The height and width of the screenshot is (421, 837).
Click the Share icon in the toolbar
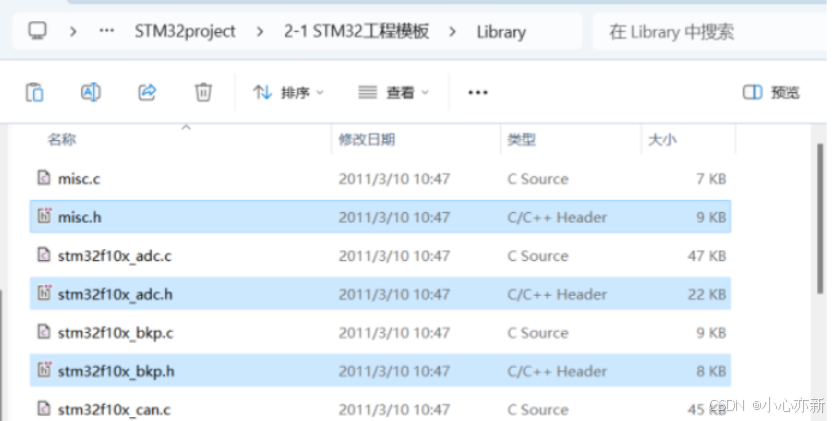click(x=147, y=92)
